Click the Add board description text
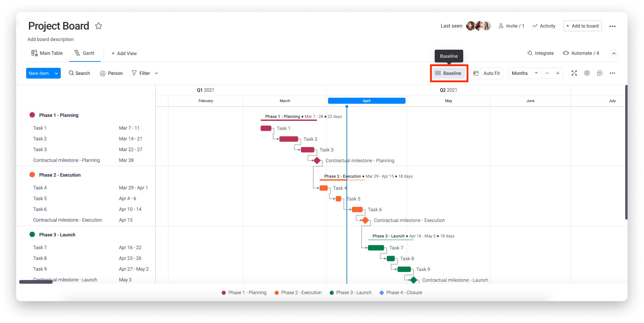644x323 pixels. (51, 39)
